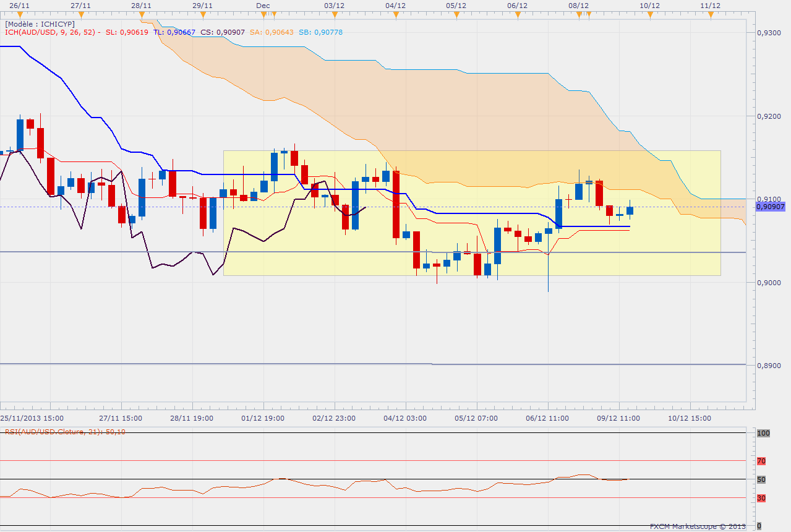Click the RSI 30 level label
The width and height of the screenshot is (791, 532).
(761, 498)
